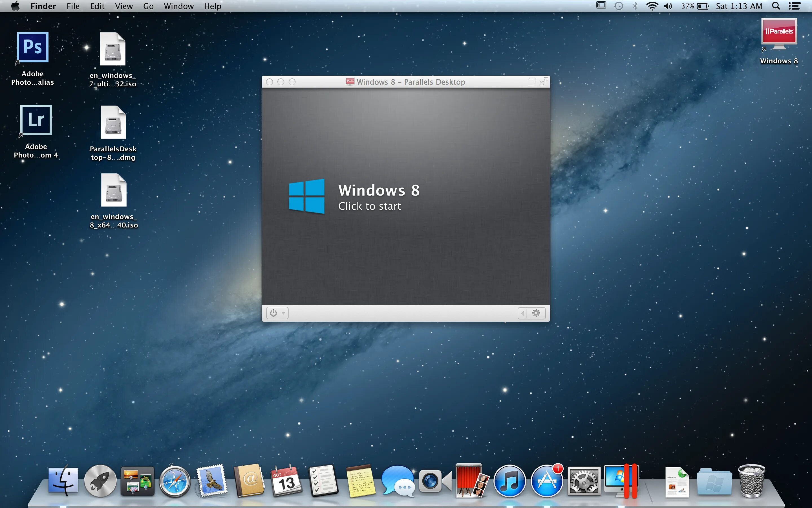Open Finder from the Dock

(63, 481)
